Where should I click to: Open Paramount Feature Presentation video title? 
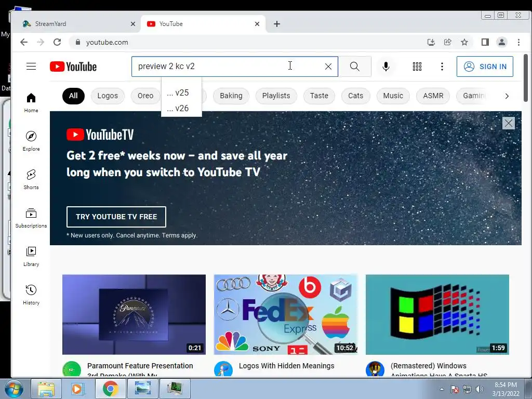140,369
